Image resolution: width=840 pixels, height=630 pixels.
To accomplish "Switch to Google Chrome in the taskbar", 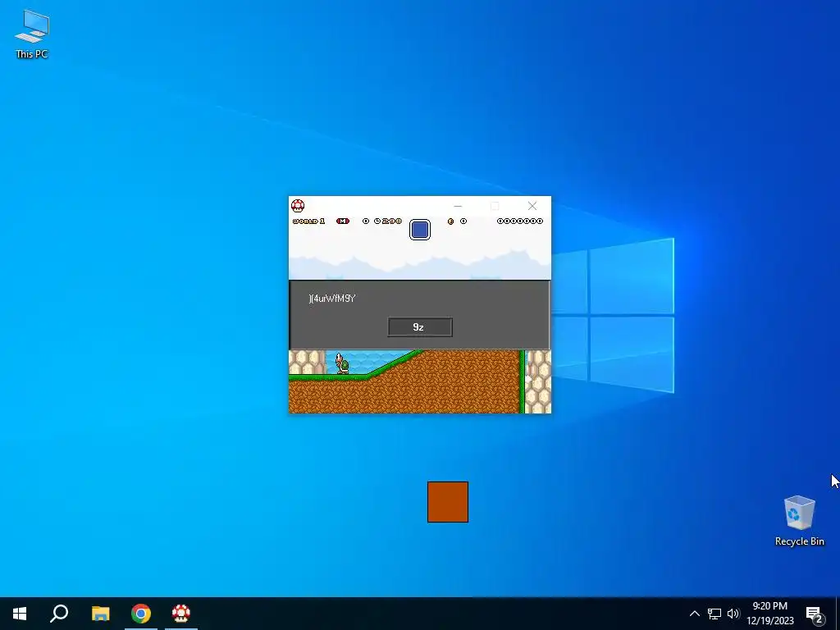I will pos(141,614).
